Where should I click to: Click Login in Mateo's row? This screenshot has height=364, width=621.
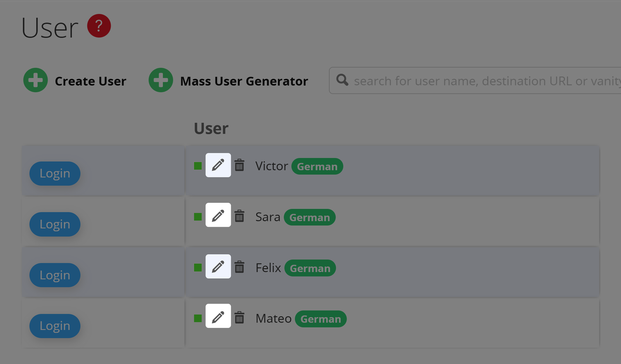pos(55,326)
